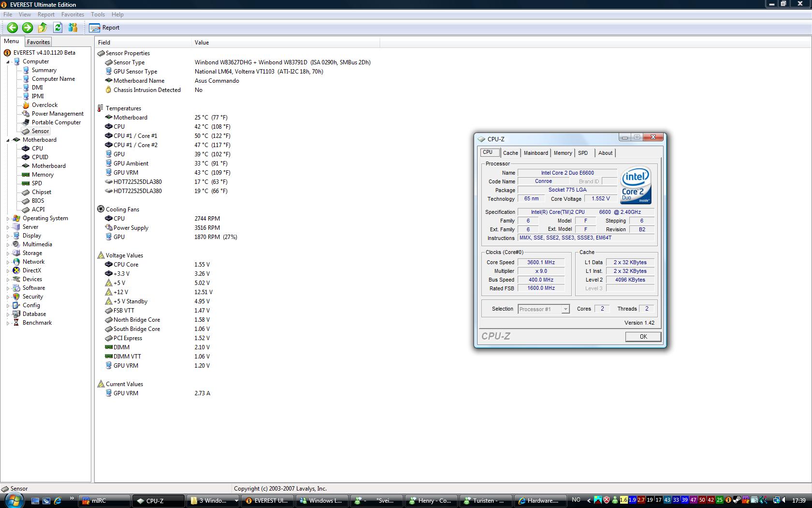Select Power Management in the tree
The image size is (812, 508).
58,114
